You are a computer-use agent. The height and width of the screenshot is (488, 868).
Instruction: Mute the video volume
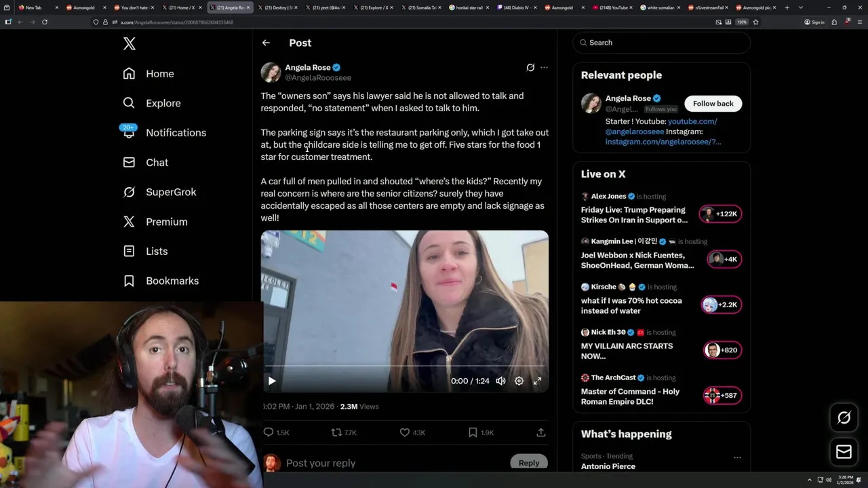[500, 381]
